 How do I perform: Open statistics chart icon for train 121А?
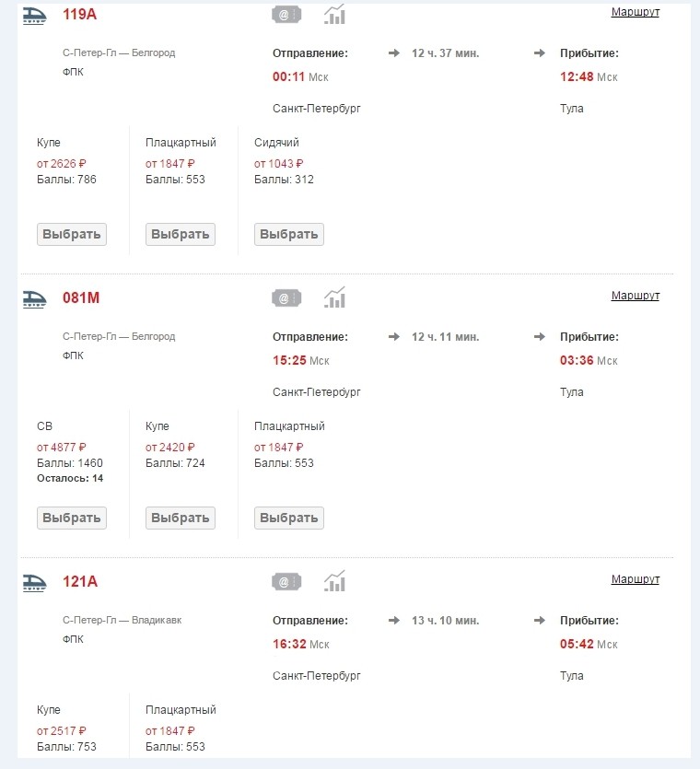334,581
